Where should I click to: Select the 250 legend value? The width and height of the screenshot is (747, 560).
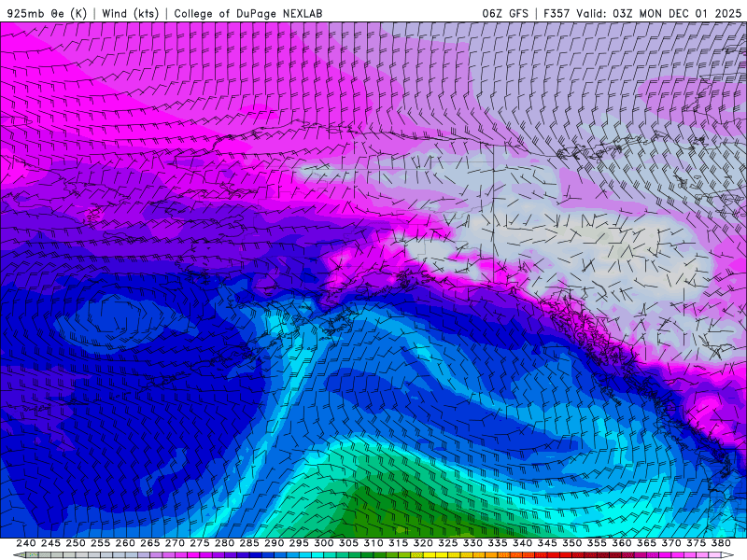pos(76,543)
